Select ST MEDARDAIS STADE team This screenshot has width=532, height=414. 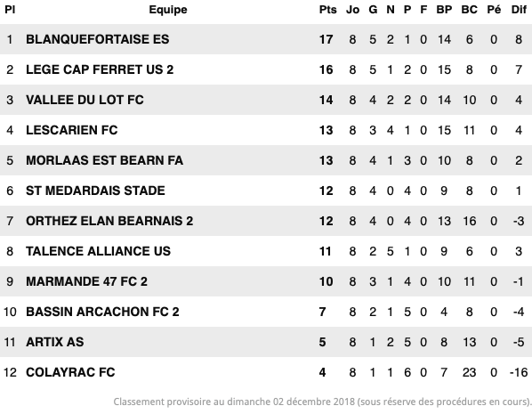pyautogui.click(x=95, y=191)
